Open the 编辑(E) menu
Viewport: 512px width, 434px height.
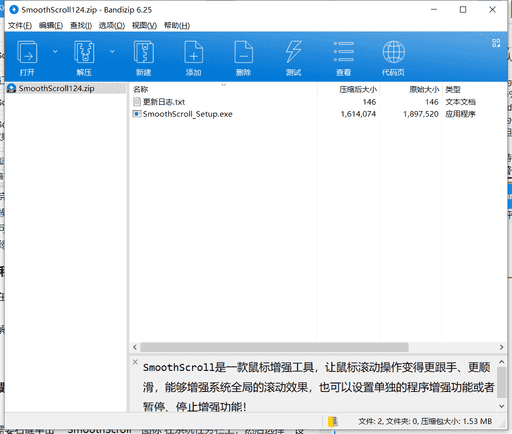click(51, 26)
